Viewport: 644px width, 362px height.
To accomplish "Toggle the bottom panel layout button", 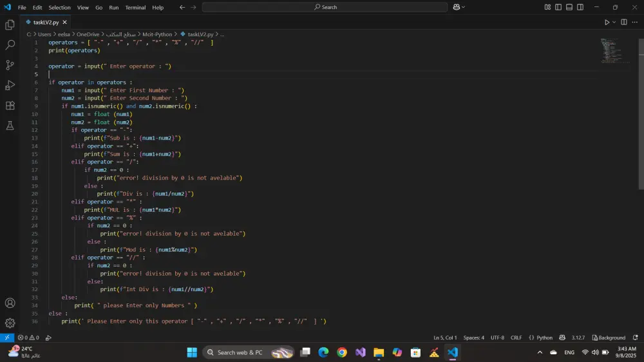I will pyautogui.click(x=569, y=7).
